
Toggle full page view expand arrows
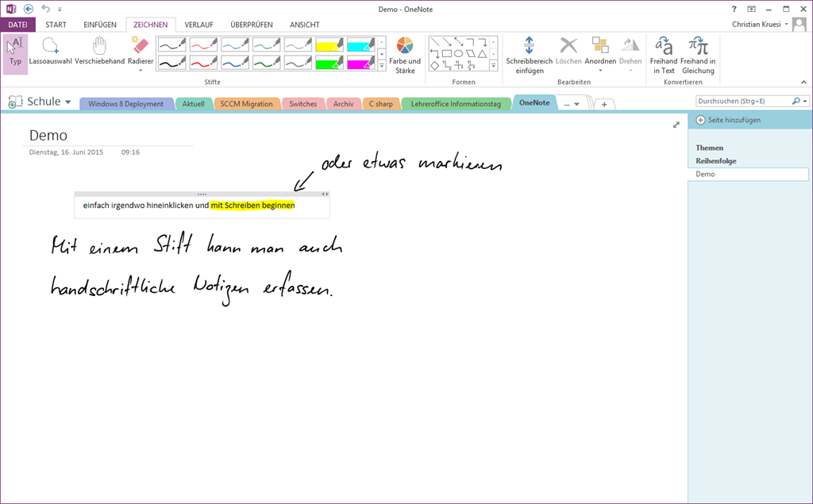(676, 125)
